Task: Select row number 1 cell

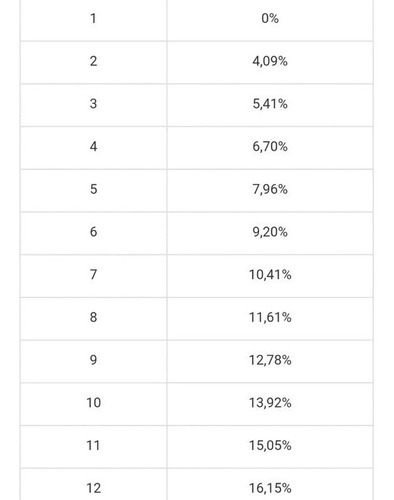Action: (93, 19)
